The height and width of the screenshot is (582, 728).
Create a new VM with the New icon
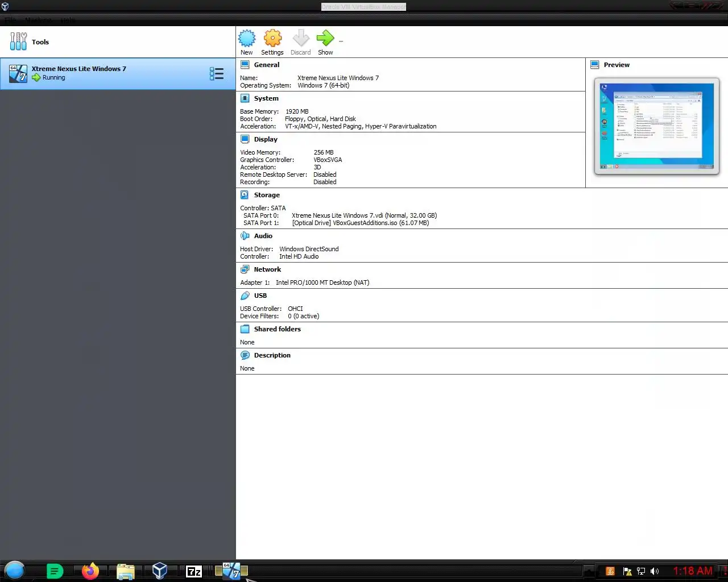pos(247,39)
